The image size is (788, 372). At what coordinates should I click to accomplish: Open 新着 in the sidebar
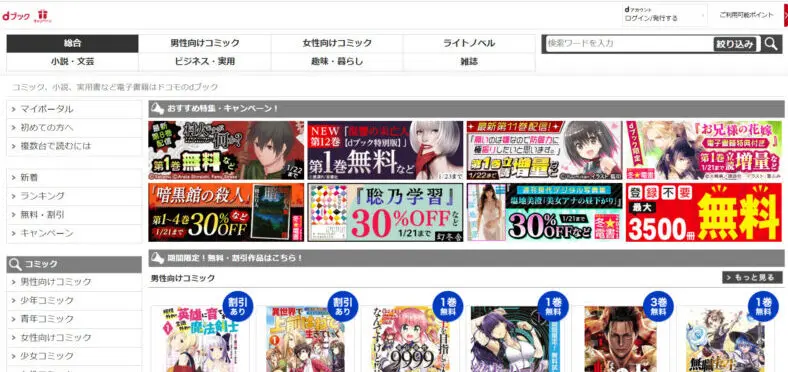pos(74,177)
